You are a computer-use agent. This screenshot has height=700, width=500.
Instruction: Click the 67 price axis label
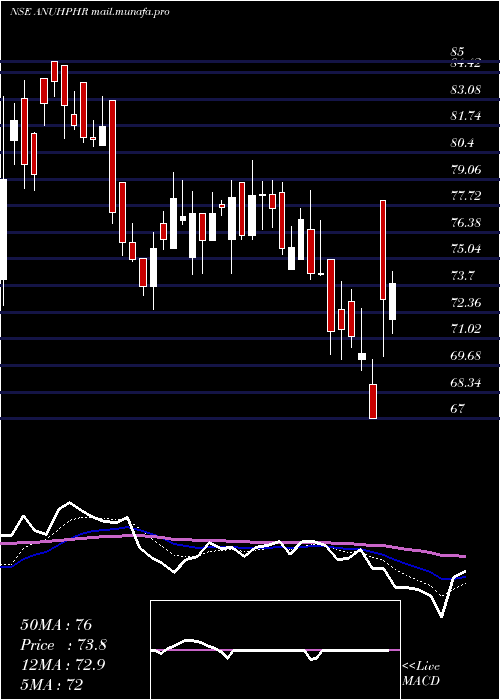pos(458,408)
